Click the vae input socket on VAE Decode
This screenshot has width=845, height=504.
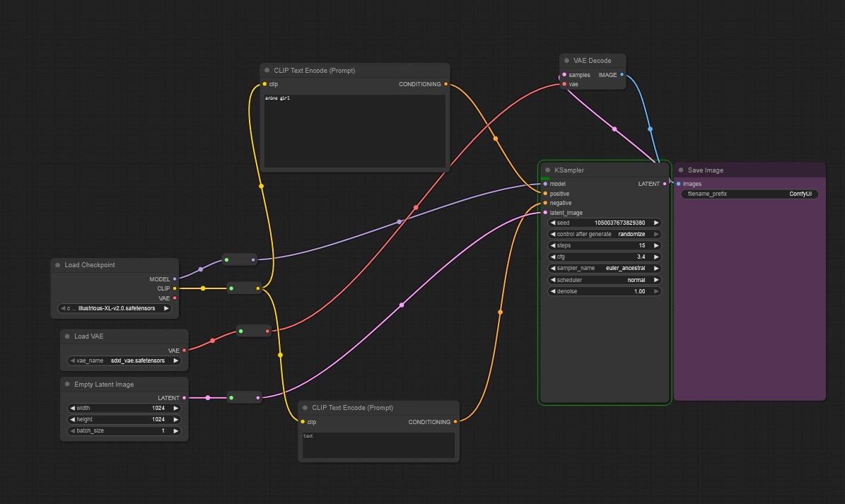(x=564, y=85)
